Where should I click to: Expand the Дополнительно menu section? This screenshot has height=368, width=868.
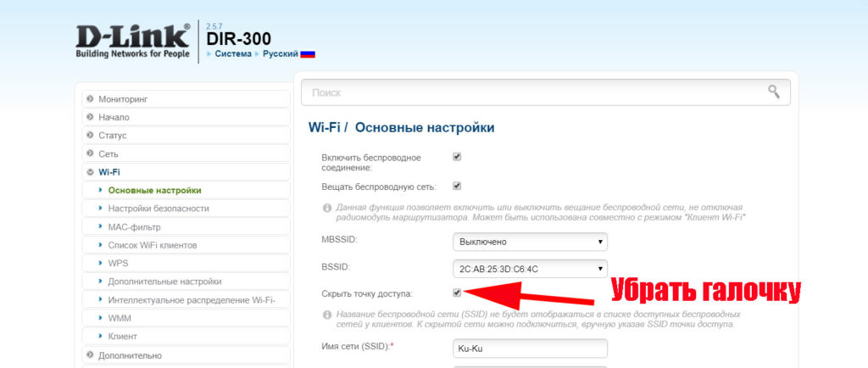[x=186, y=355]
